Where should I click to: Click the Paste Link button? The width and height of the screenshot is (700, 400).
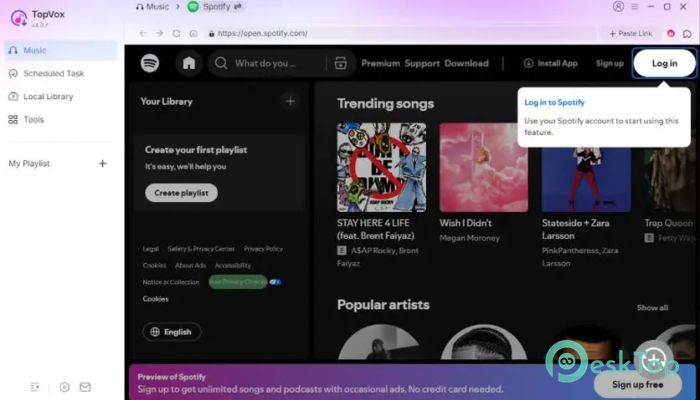[630, 33]
